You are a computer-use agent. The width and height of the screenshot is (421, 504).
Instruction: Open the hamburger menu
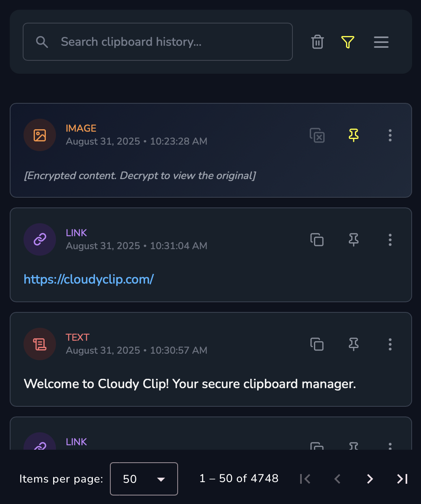381,42
